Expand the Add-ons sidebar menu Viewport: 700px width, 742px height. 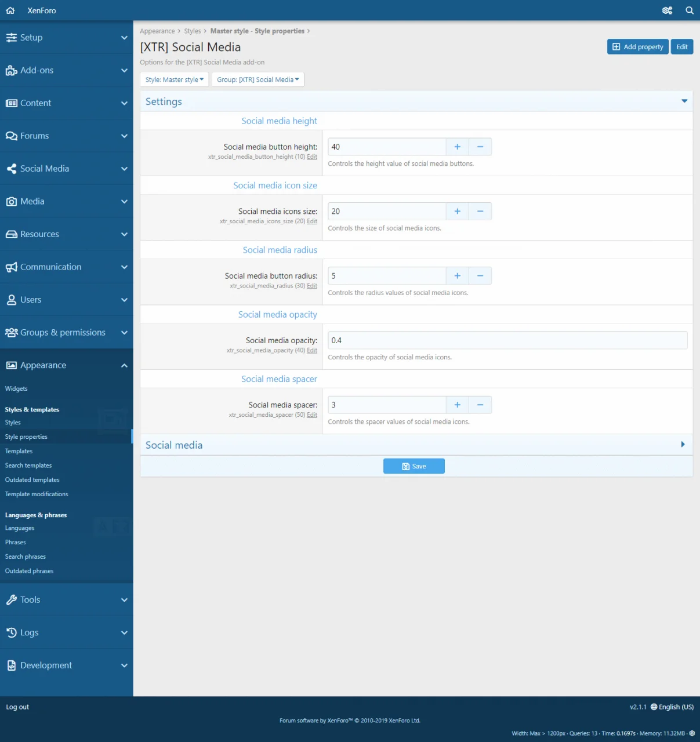pyautogui.click(x=67, y=71)
